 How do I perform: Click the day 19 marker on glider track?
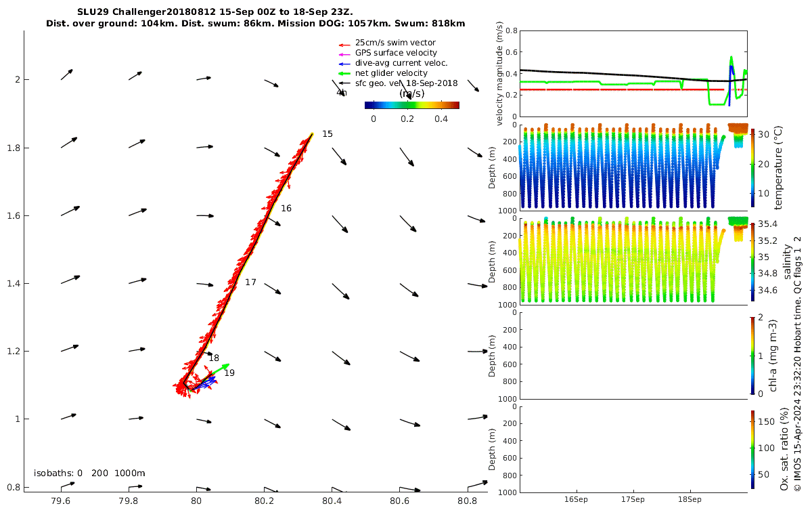pyautogui.click(x=229, y=373)
